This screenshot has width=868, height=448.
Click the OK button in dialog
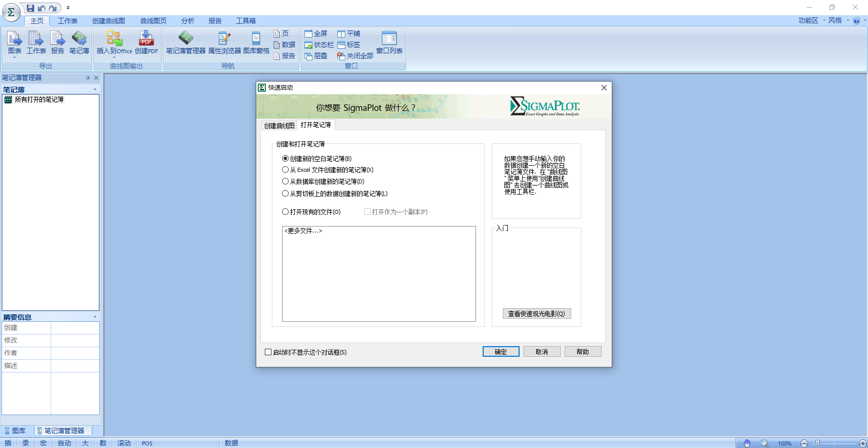[x=500, y=352]
